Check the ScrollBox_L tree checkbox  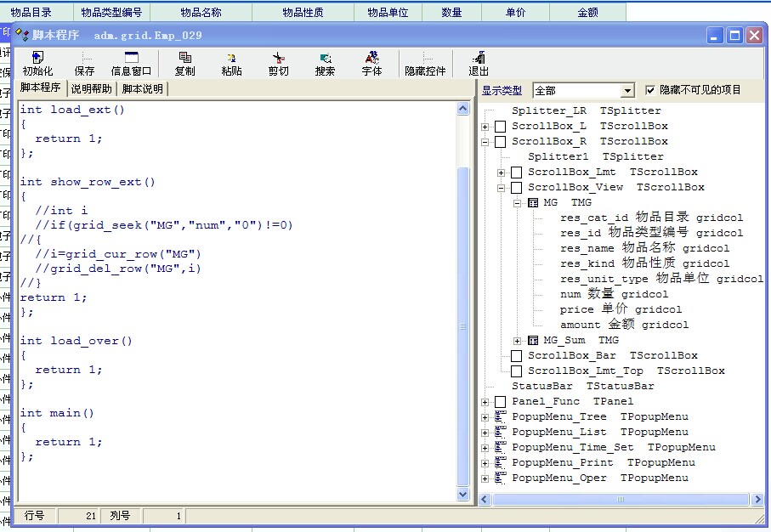coord(500,127)
